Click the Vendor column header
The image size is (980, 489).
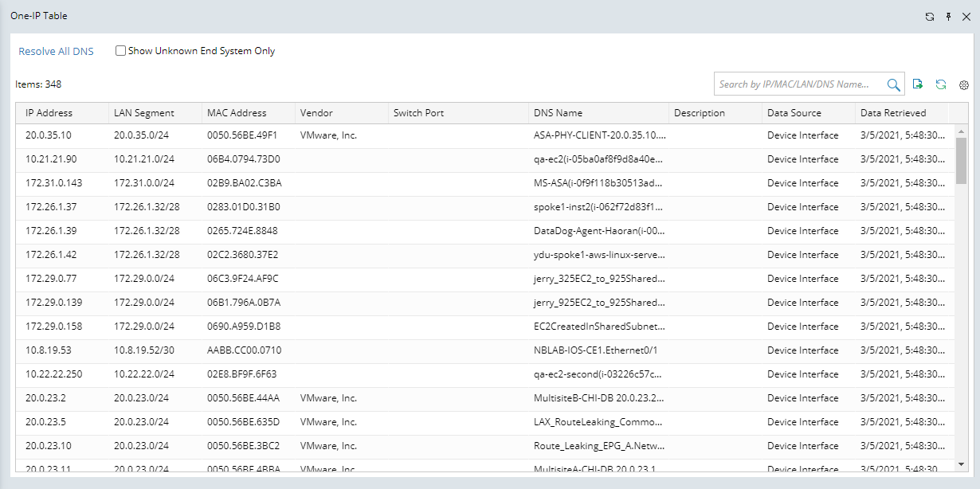click(316, 113)
